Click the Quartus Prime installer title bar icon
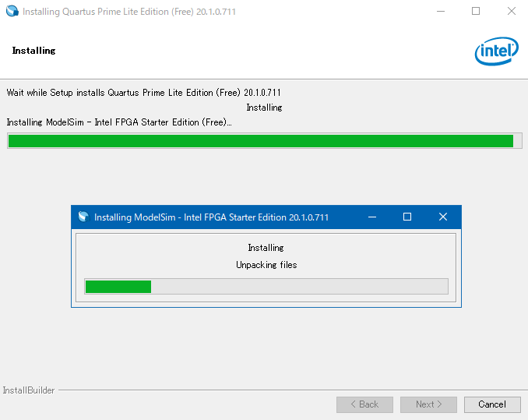The height and width of the screenshot is (420, 528). click(12, 12)
